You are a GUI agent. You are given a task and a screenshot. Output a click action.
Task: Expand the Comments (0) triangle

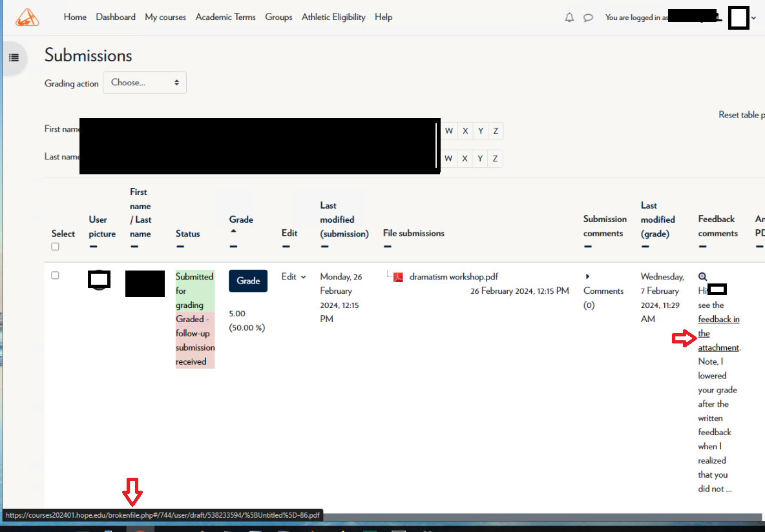(587, 276)
